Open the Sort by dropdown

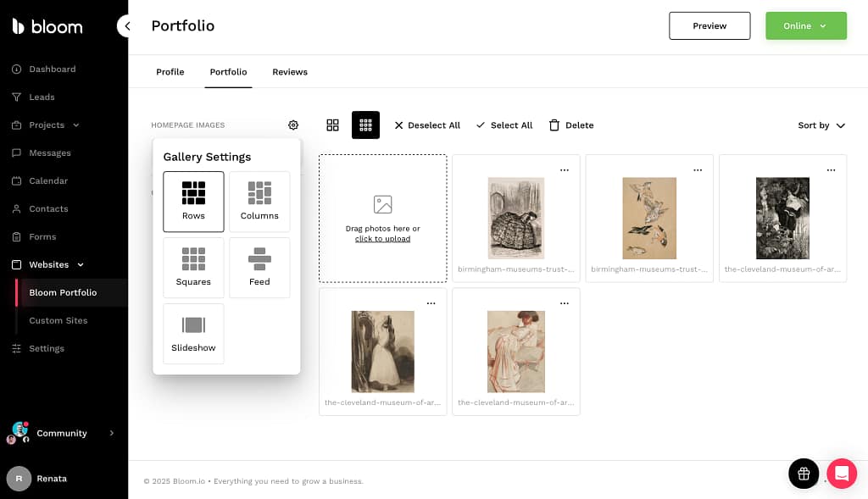821,125
